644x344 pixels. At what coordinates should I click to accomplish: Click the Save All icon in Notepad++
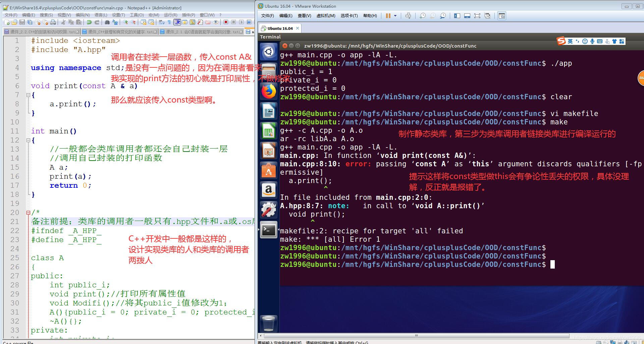pyautogui.click(x=30, y=22)
